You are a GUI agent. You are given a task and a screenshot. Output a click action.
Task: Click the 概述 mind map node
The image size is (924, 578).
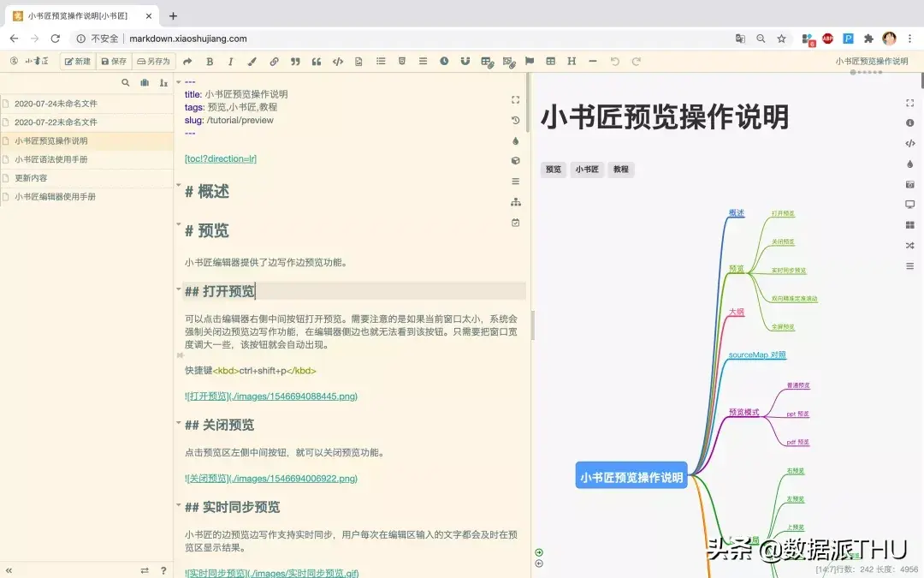click(x=737, y=213)
